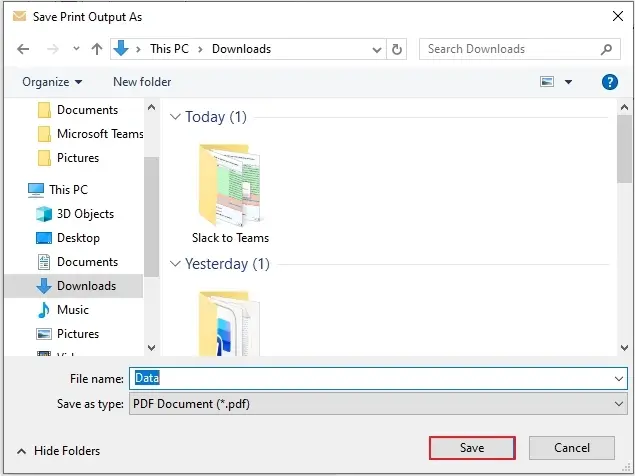Select the folder under Yesterday group
The width and height of the screenshot is (635, 476).
pos(229,323)
